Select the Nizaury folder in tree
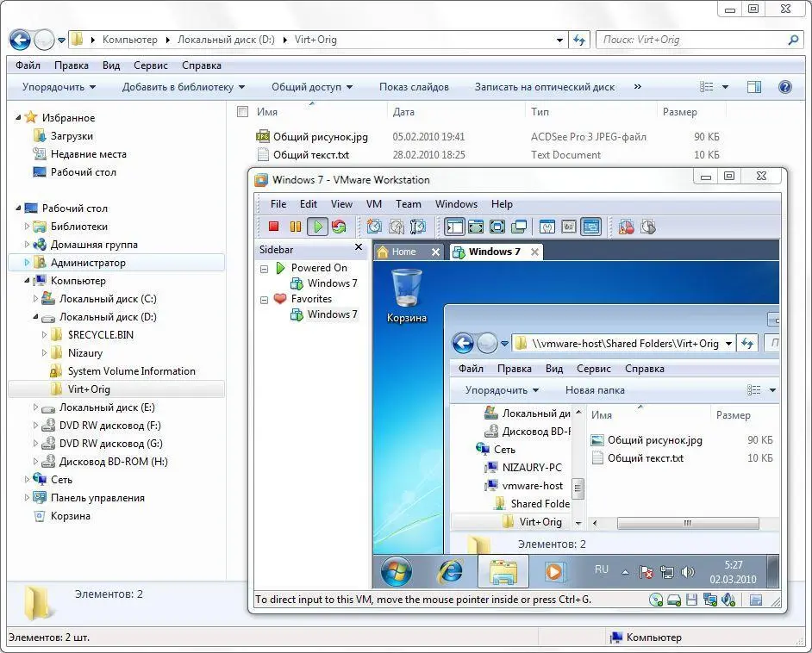The height and width of the screenshot is (653, 812). point(85,353)
